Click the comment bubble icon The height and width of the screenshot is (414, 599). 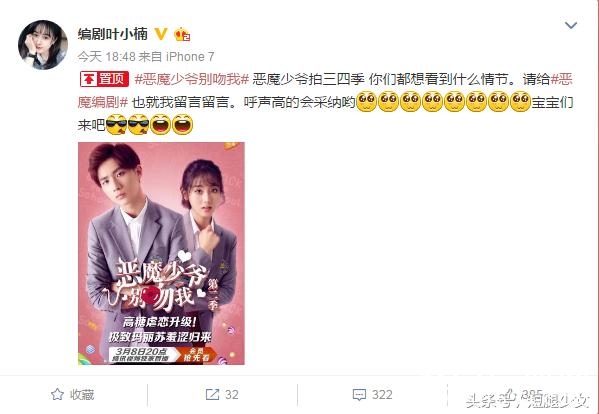coord(359,395)
